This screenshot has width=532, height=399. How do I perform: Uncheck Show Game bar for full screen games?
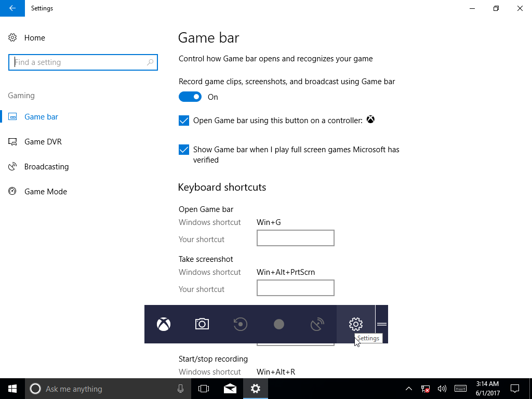(x=184, y=150)
